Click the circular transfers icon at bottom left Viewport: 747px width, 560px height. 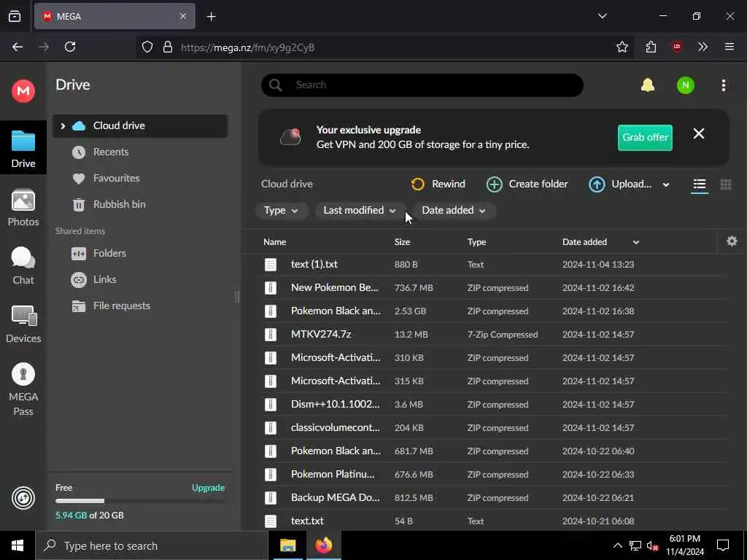[23, 498]
